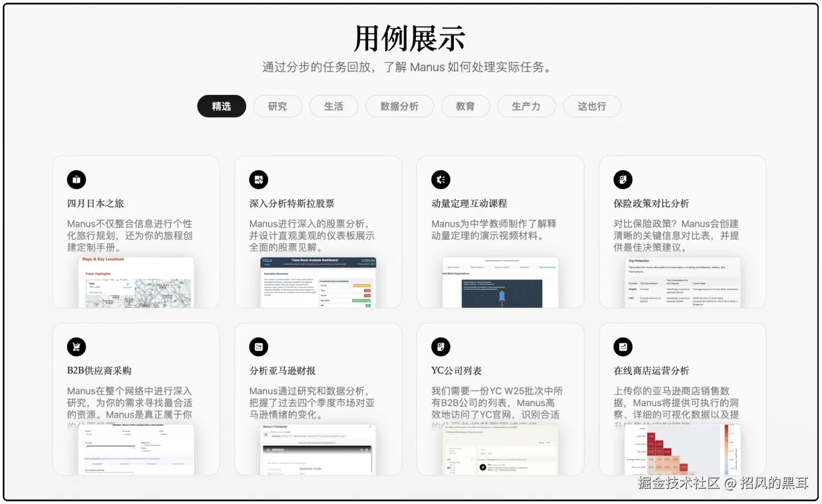Click the Tesla stock dashboard thumbnail

pos(318,282)
